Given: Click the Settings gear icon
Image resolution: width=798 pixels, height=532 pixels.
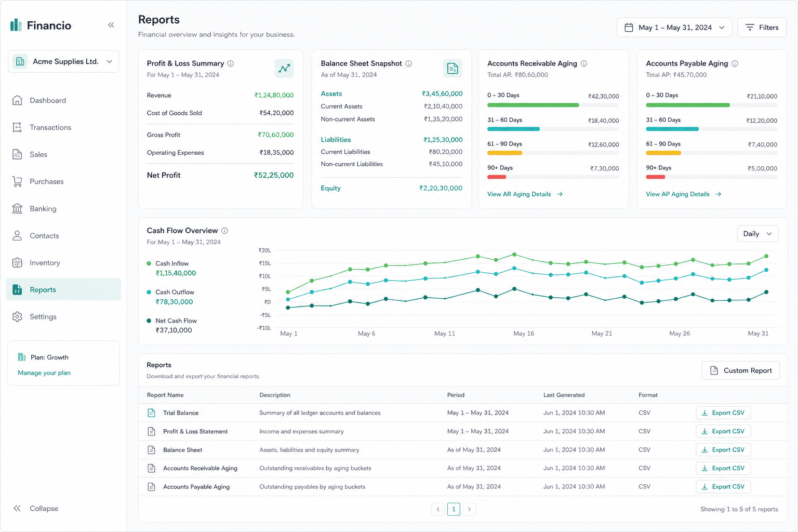Looking at the screenshot, I should pyautogui.click(x=17, y=316).
